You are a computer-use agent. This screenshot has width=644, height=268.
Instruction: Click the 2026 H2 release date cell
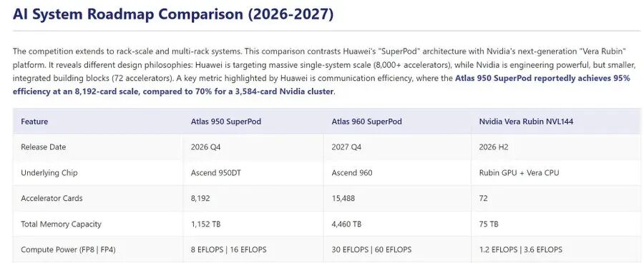click(493, 147)
